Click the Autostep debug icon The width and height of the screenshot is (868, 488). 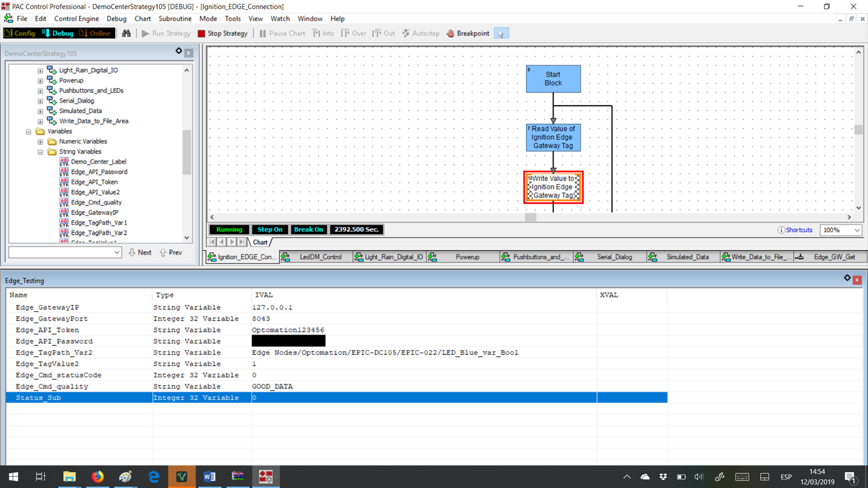pos(420,33)
